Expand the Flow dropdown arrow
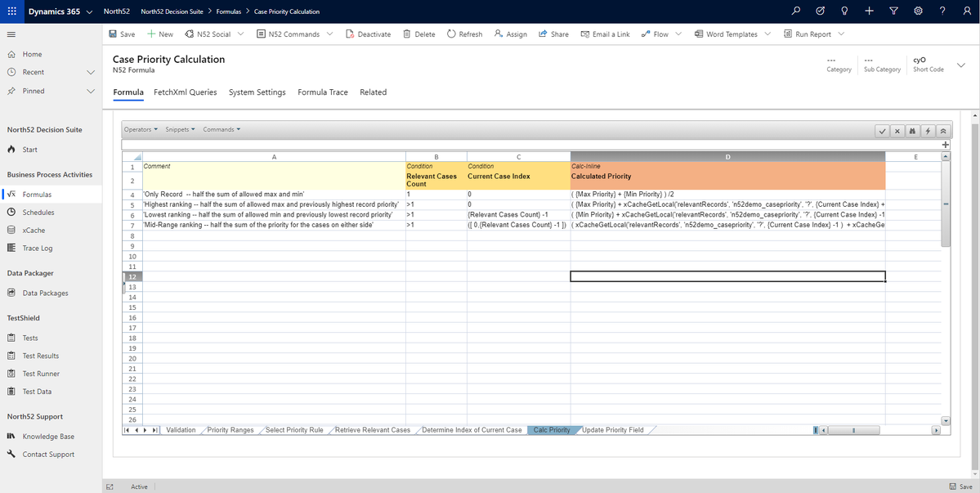This screenshot has height=493, width=980. pos(678,34)
